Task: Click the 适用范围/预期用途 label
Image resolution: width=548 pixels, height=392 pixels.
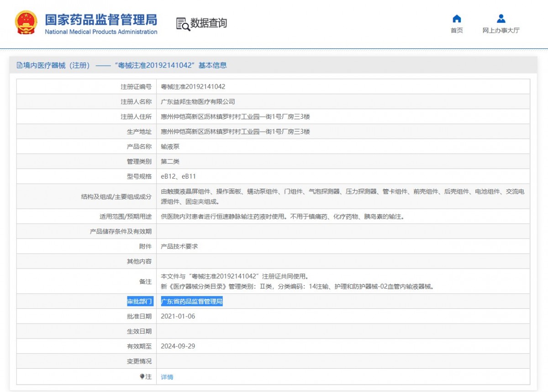Action: (126, 217)
